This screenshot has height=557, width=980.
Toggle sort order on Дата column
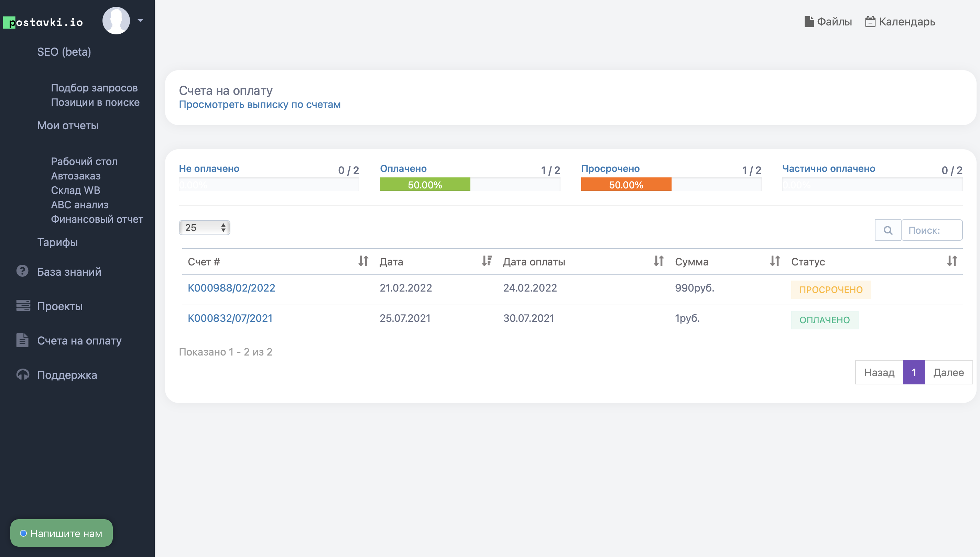click(487, 261)
